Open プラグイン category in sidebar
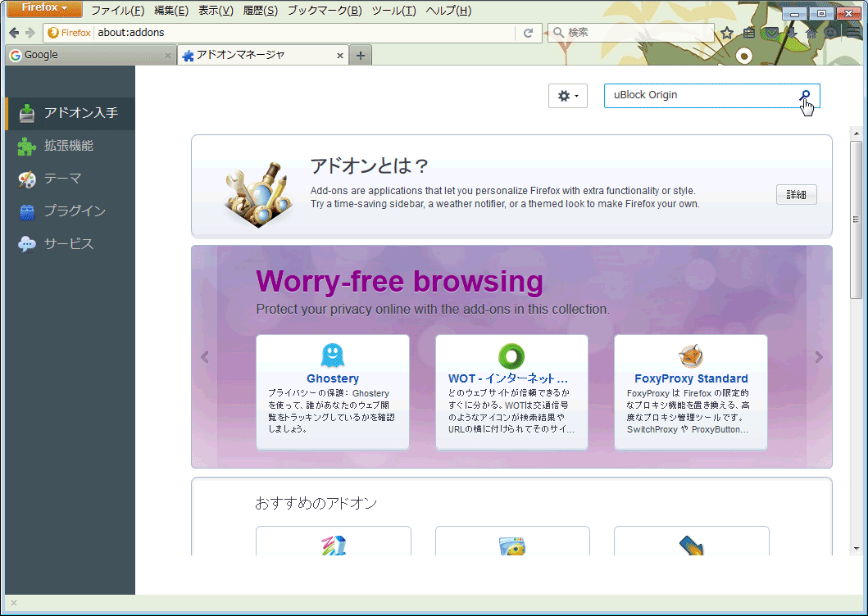 (x=70, y=211)
